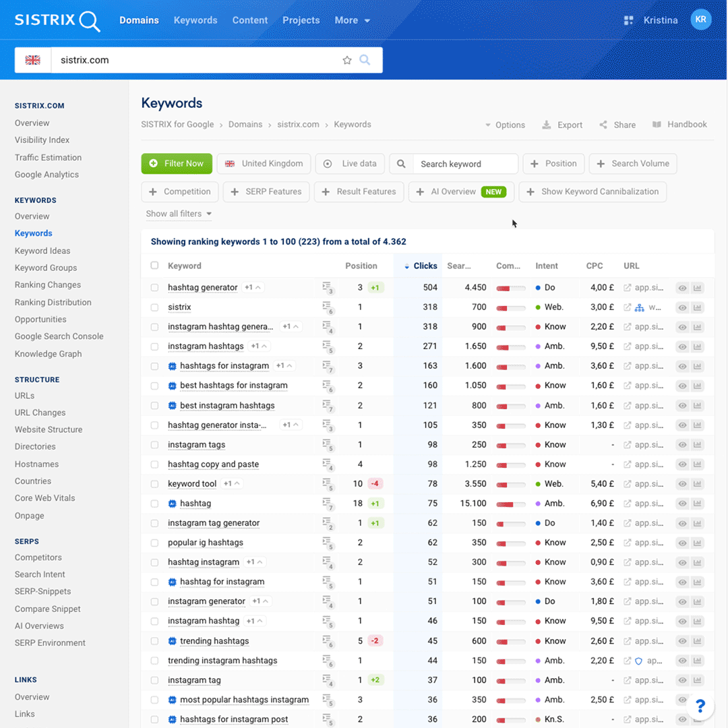The height and width of the screenshot is (728, 728).
Task: Star sistrix.com as favorite
Action: [347, 61]
